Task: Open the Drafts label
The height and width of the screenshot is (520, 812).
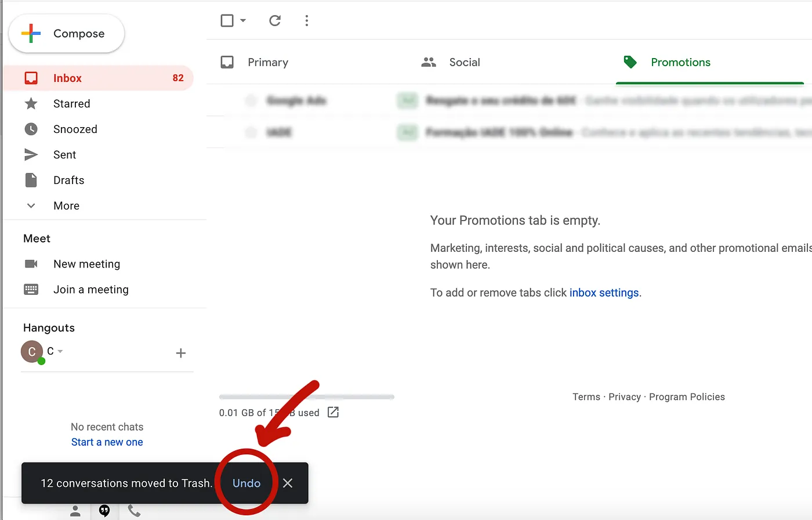Action: pyautogui.click(x=69, y=180)
